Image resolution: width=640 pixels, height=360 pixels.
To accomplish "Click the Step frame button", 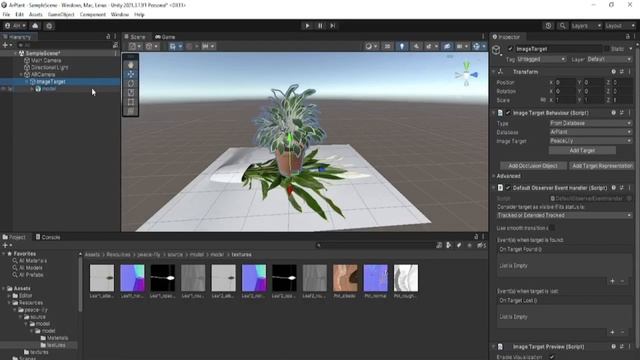I will point(333,26).
